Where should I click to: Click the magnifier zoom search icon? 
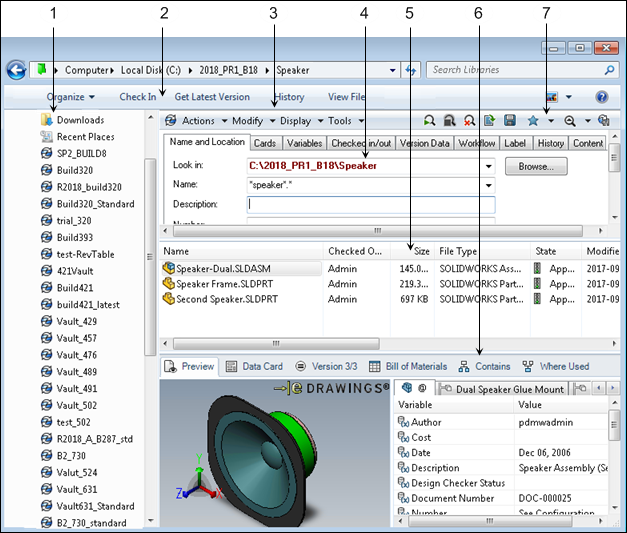click(x=569, y=121)
